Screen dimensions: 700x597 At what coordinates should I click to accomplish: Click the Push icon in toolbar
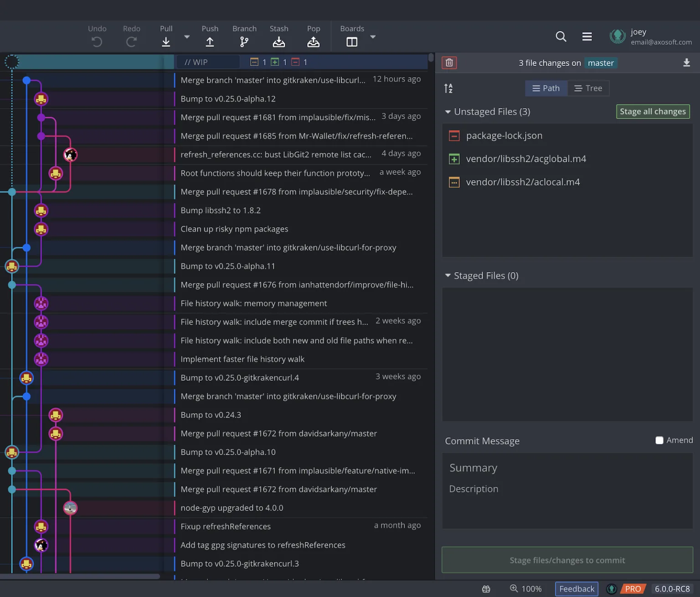click(210, 42)
